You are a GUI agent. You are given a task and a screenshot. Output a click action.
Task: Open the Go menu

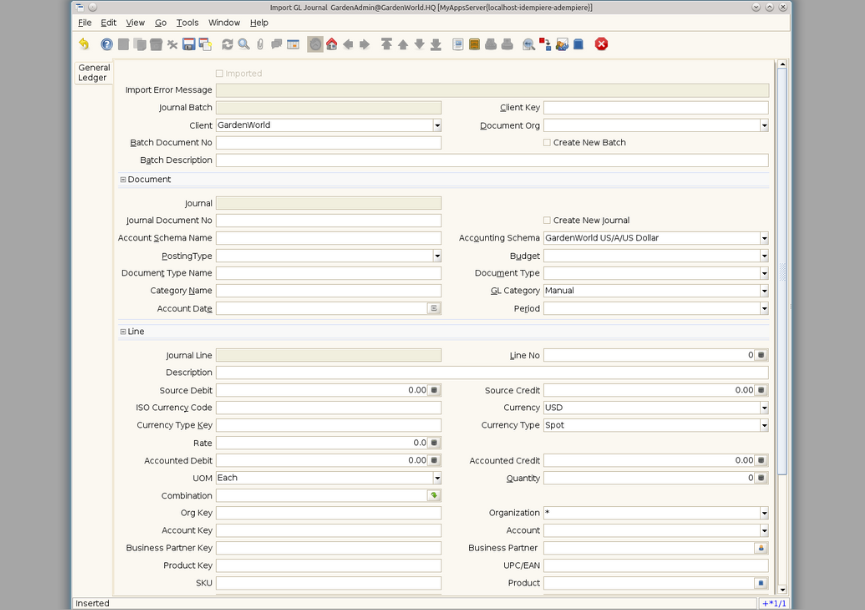tap(161, 23)
